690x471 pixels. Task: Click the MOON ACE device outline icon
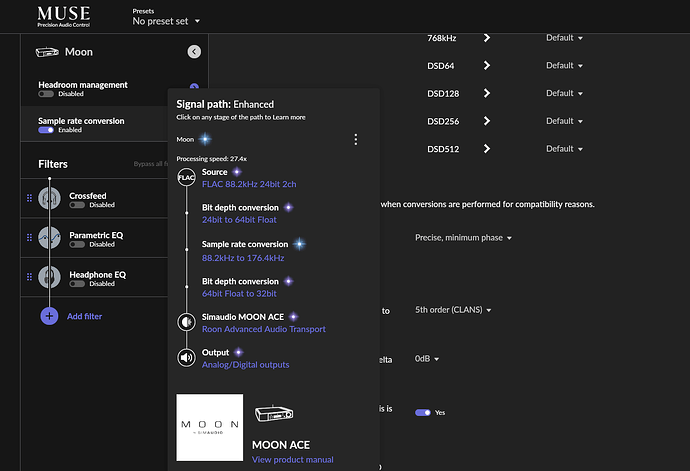274,413
